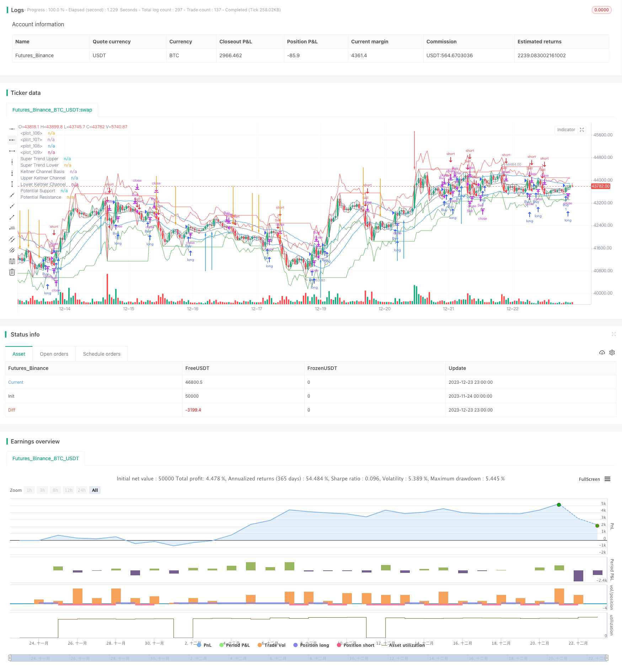Click the chart fullscreen expand icon

pos(582,130)
